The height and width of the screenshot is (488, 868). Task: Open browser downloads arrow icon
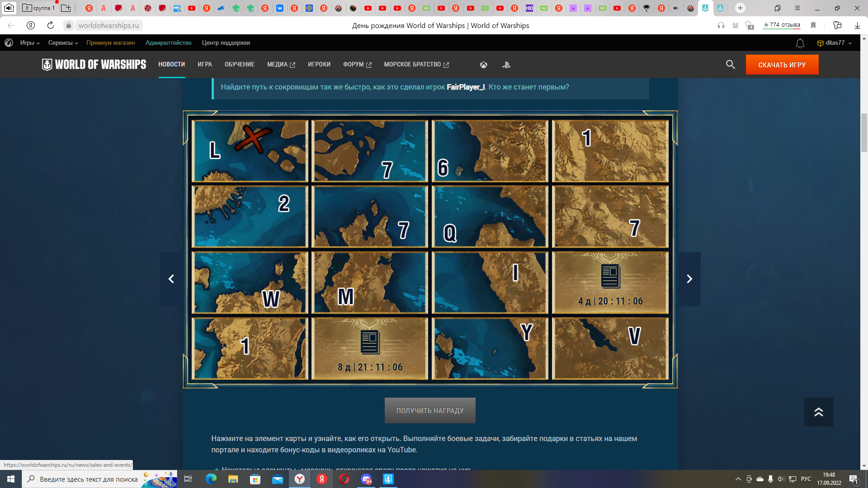[x=857, y=25]
